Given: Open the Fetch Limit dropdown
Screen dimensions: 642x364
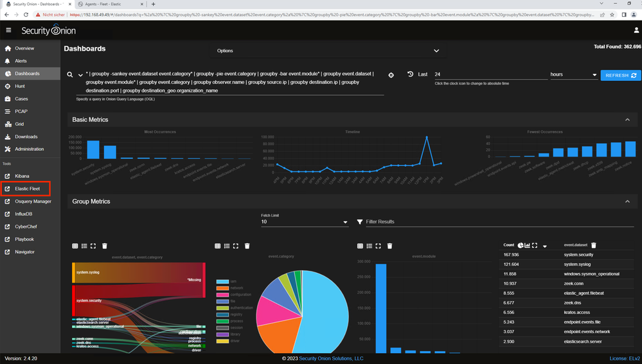Looking at the screenshot, I should click(x=304, y=221).
